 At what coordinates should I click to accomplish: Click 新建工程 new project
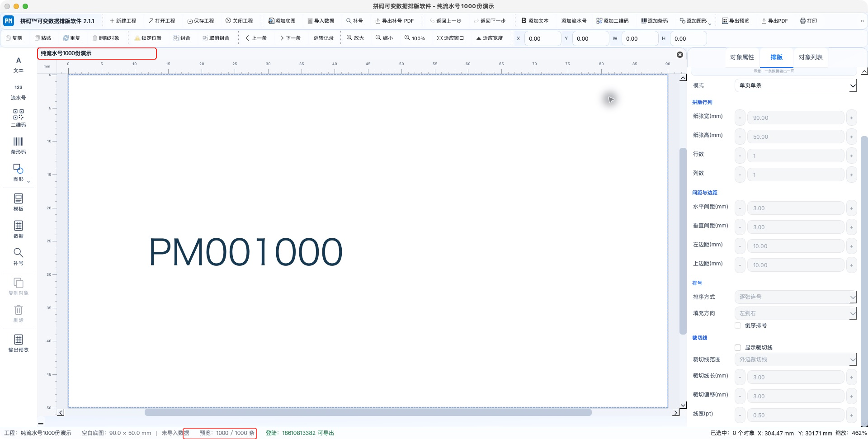[123, 21]
